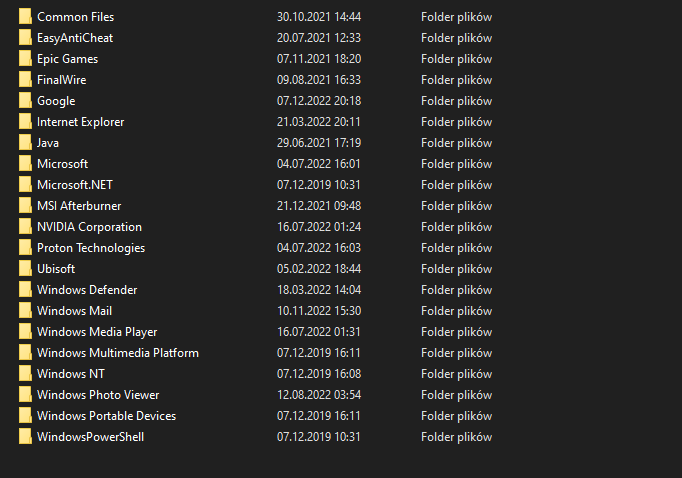Viewport: 682px width, 478px height.
Task: Click the Windows Portable Devices folder name
Action: coord(106,416)
